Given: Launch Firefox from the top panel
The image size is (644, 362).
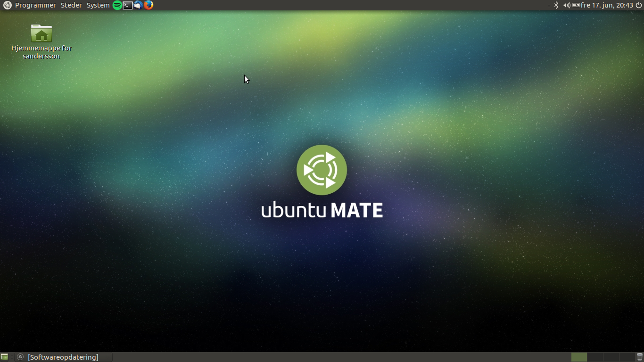Looking at the screenshot, I should [x=149, y=5].
